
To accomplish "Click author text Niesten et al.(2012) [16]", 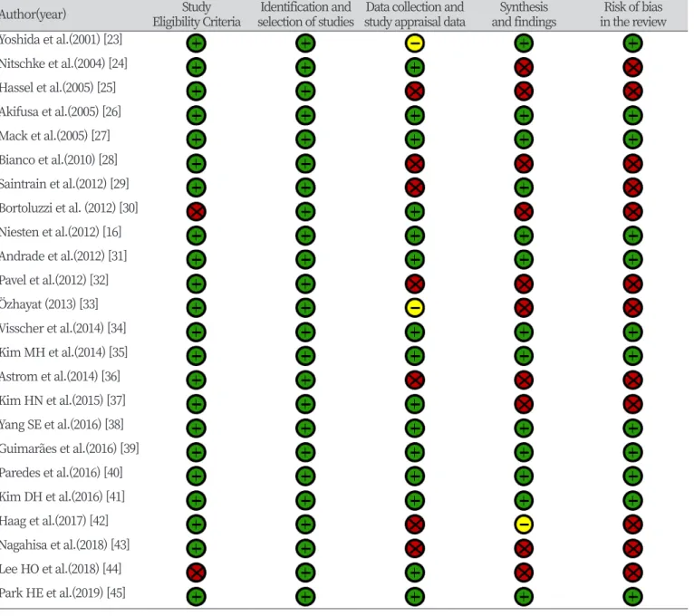I will pos(60,232).
